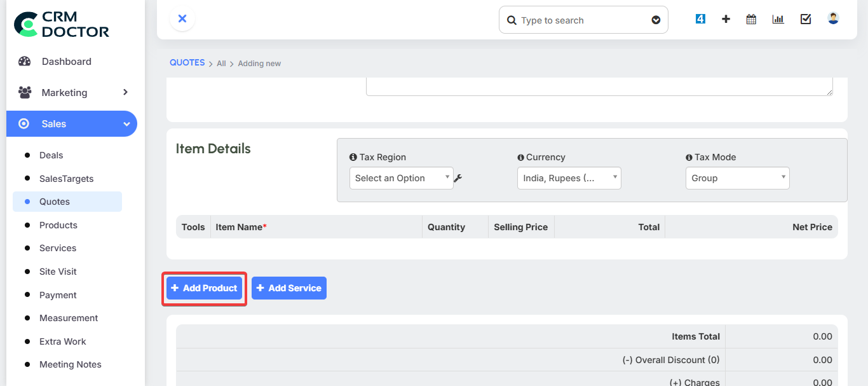Open the notifications badge showing 4

point(700,18)
